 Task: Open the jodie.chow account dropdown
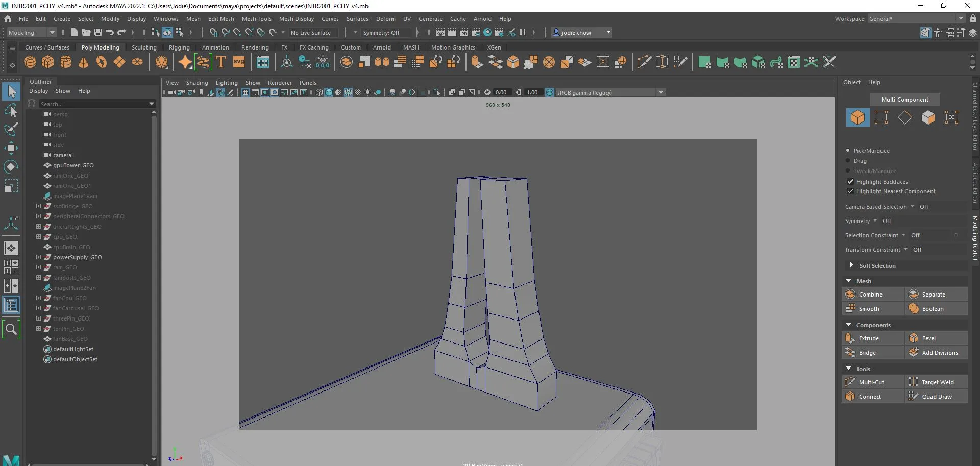[582, 32]
